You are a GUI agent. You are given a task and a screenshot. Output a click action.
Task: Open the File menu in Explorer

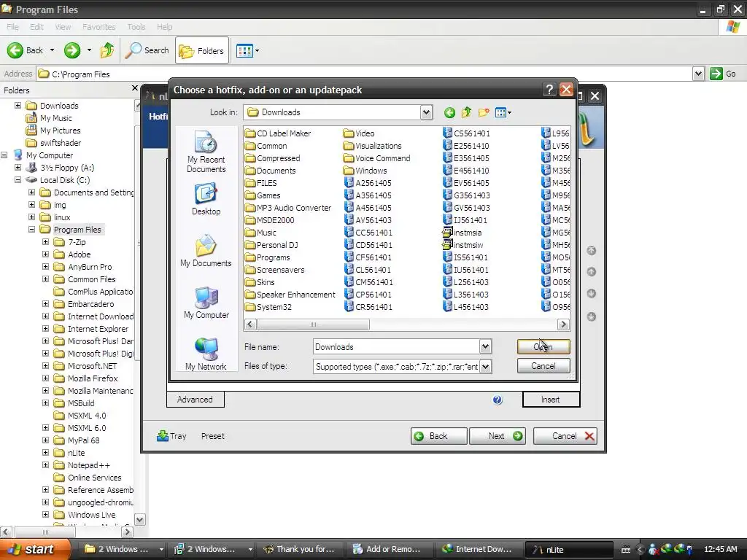(12, 27)
